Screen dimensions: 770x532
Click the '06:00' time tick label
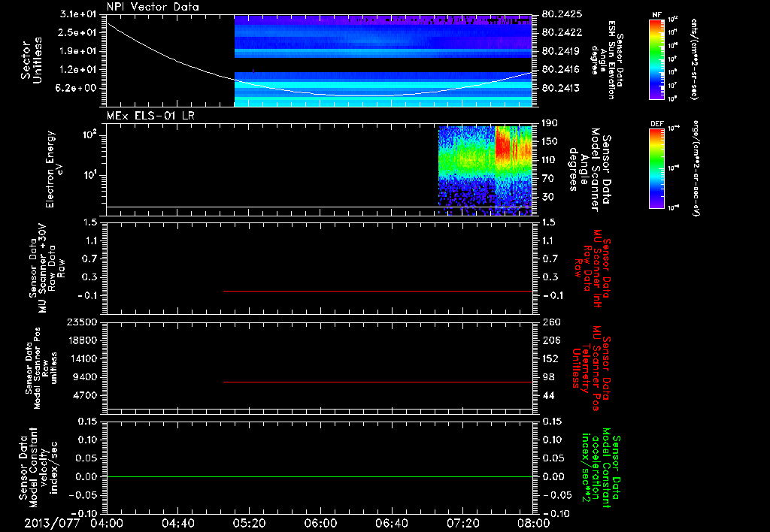320,523
